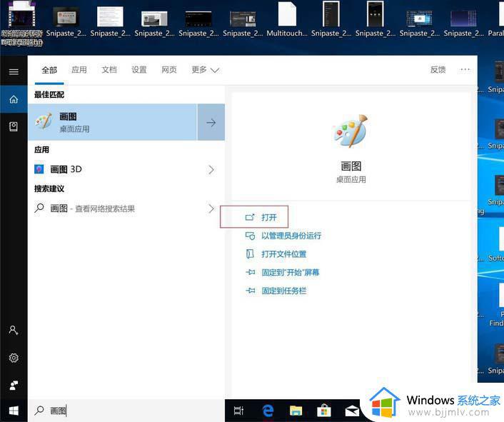Open Task View on the taskbar

[x=238, y=411]
